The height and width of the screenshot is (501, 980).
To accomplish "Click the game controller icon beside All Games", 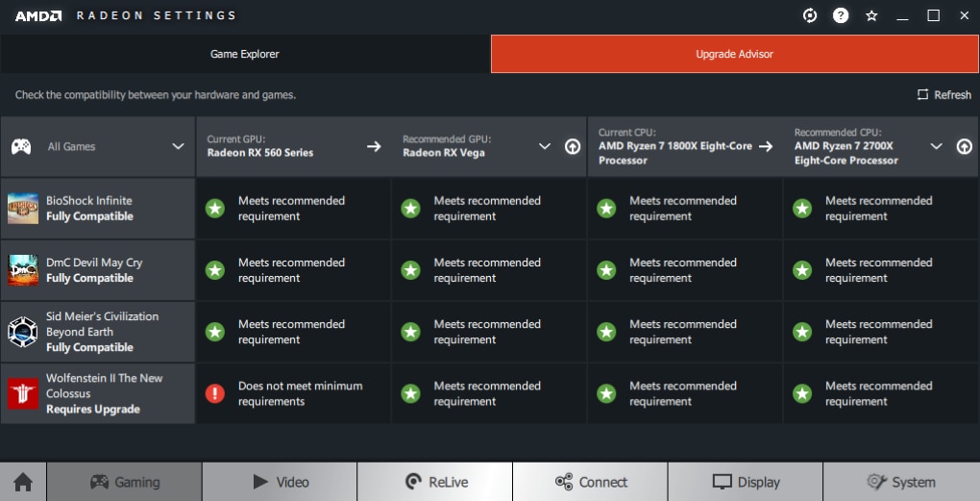I will coord(21,146).
